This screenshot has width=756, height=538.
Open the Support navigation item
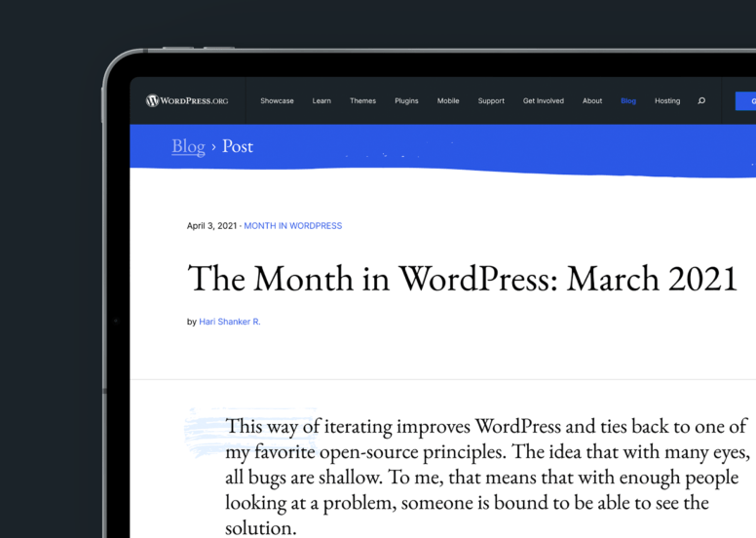(x=491, y=100)
